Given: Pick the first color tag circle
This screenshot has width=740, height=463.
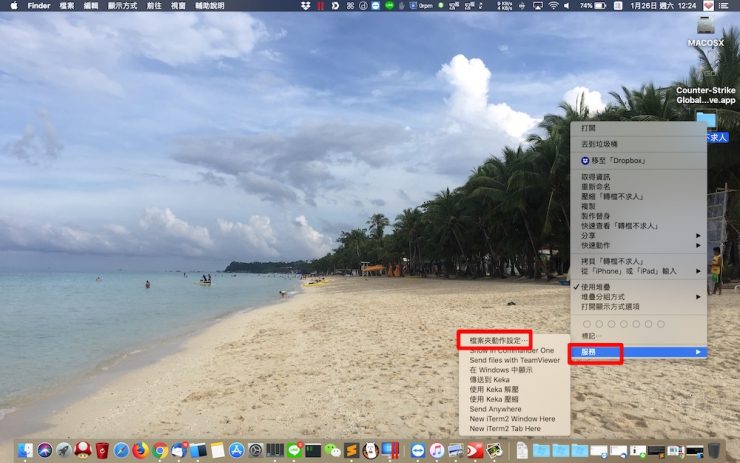Looking at the screenshot, I should point(587,323).
